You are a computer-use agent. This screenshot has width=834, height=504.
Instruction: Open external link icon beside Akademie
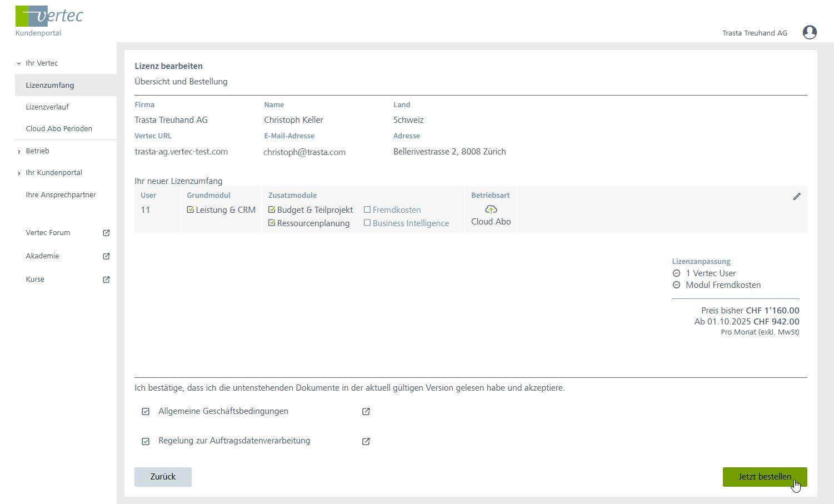tap(106, 256)
